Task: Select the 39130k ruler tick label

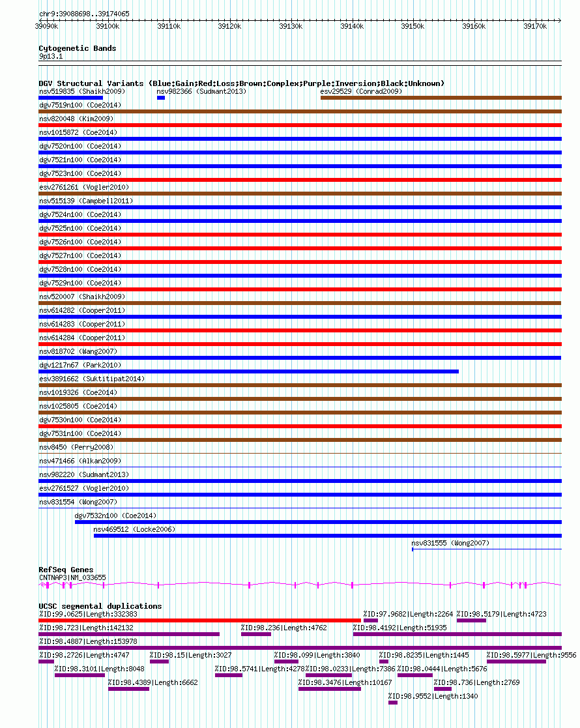Action: click(291, 27)
